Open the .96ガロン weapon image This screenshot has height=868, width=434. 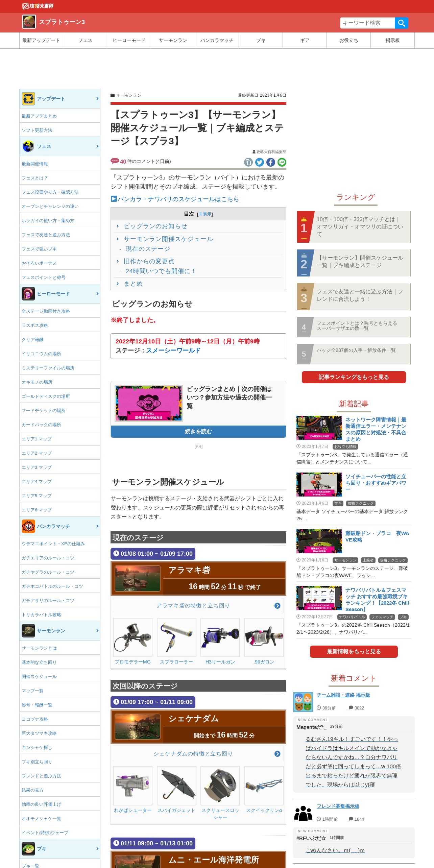(x=264, y=637)
